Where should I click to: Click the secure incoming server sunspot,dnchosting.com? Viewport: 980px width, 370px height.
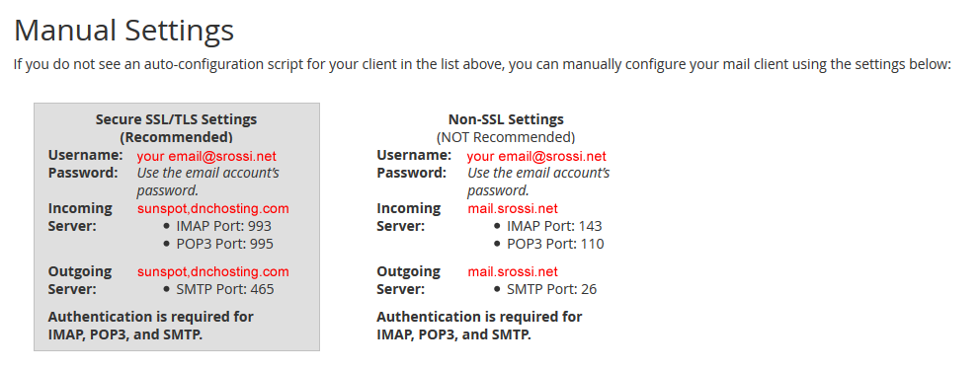pos(213,208)
